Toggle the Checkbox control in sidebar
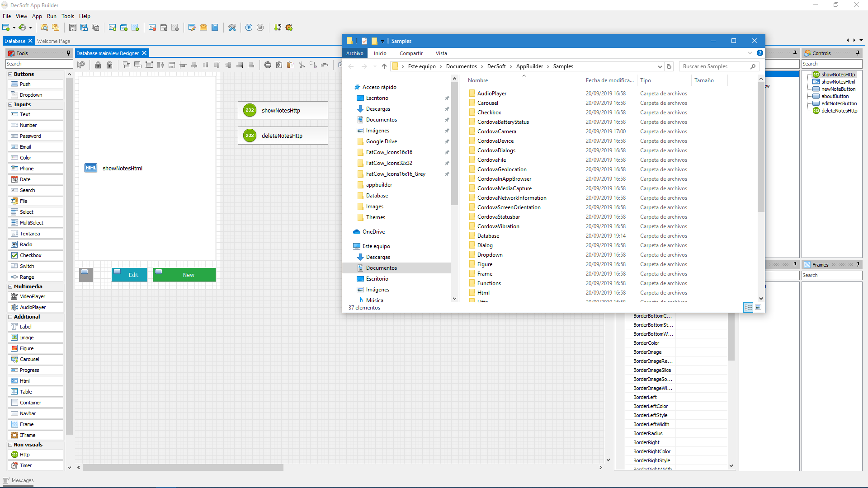868x488 pixels. 30,255
